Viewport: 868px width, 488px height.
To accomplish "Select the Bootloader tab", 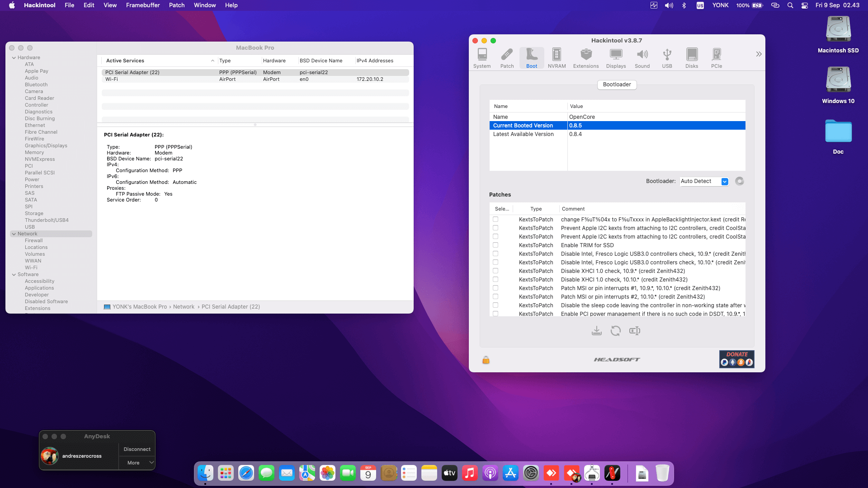I will pos(617,84).
